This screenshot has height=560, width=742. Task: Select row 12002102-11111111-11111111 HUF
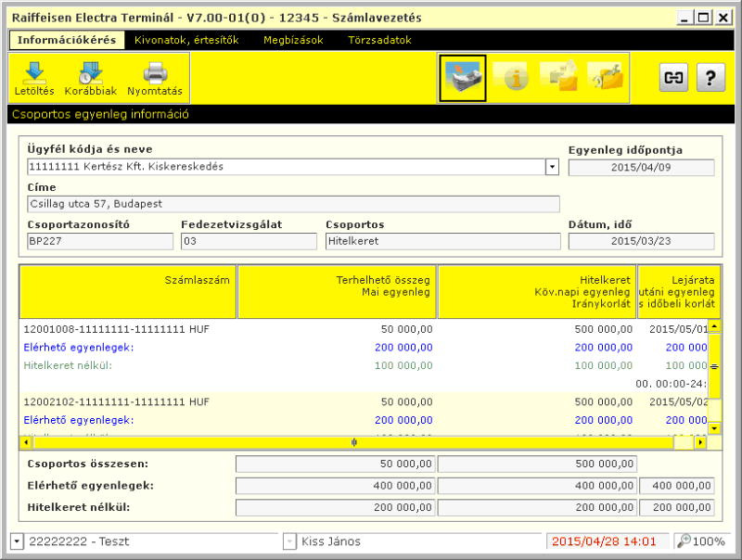coord(364,402)
